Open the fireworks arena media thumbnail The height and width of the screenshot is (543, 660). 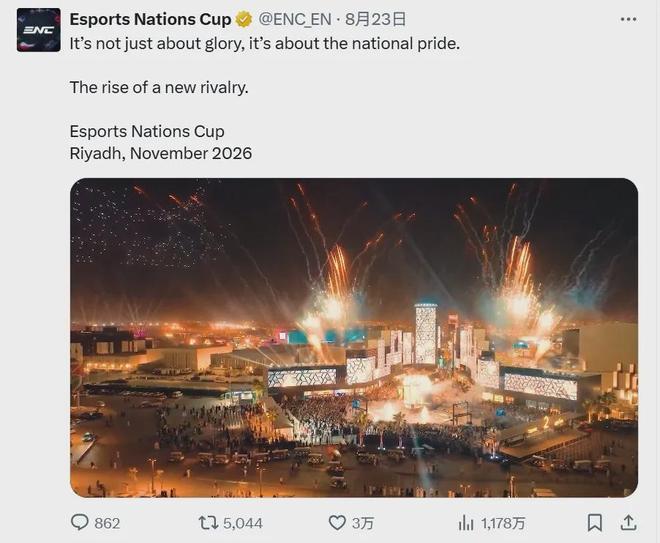click(x=353, y=337)
